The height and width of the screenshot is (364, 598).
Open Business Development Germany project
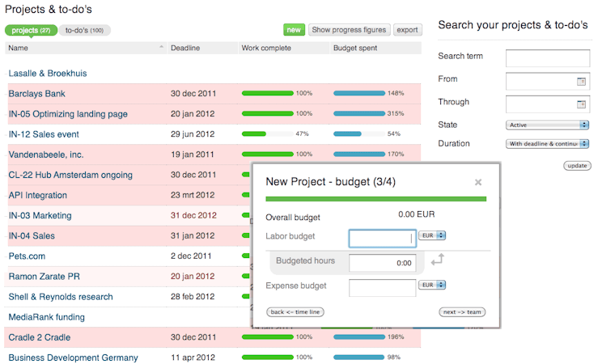(73, 358)
